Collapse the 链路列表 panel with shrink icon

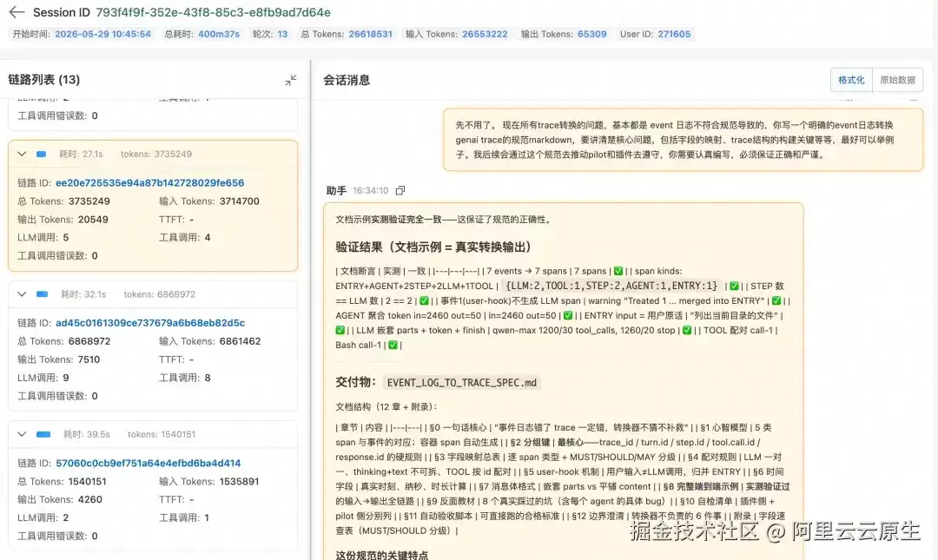(x=291, y=80)
